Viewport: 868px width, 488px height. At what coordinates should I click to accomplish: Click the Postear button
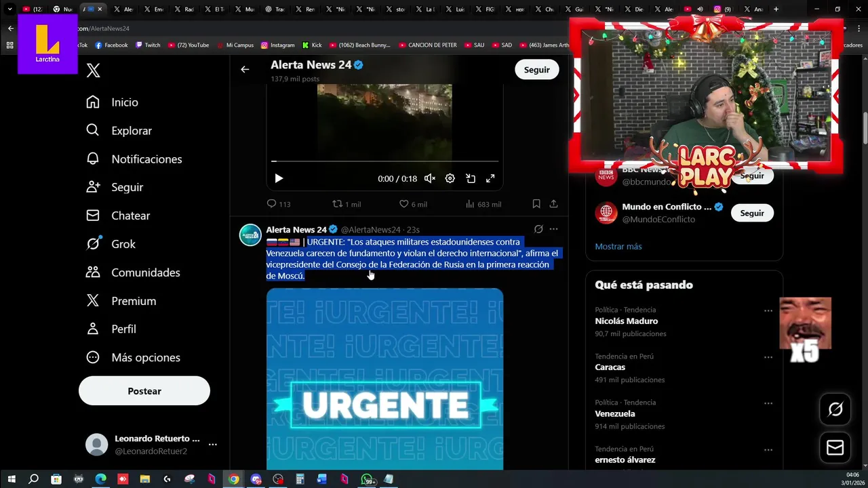click(144, 391)
